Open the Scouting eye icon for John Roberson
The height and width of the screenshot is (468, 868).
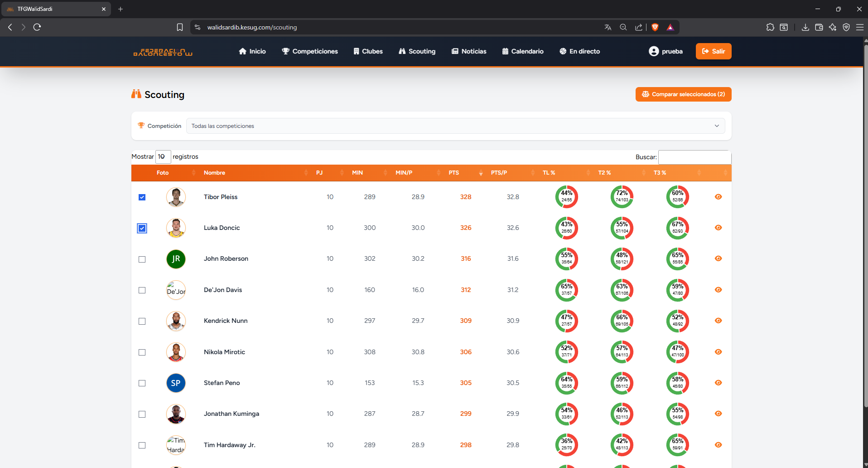click(719, 259)
